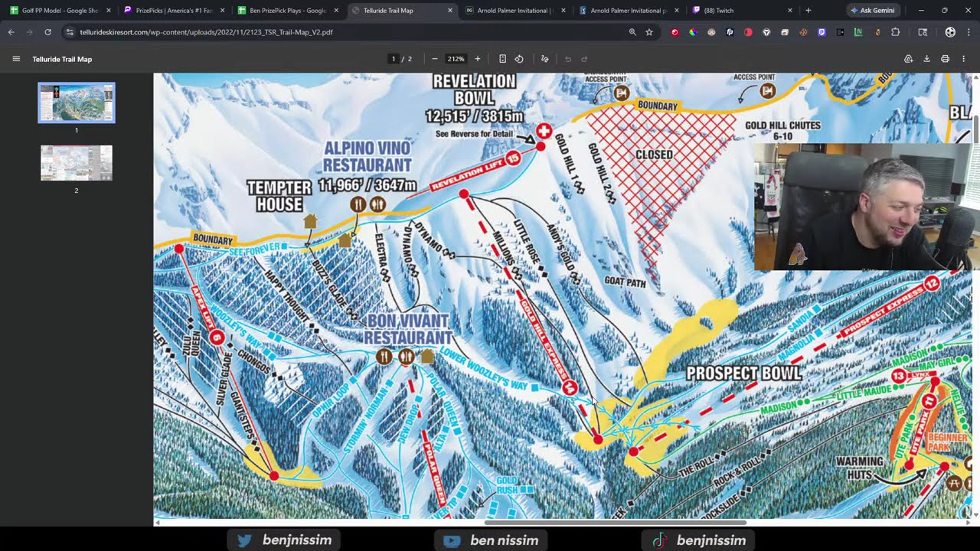The image size is (980, 551).
Task: Click the Tempter House label
Action: pyautogui.click(x=279, y=196)
